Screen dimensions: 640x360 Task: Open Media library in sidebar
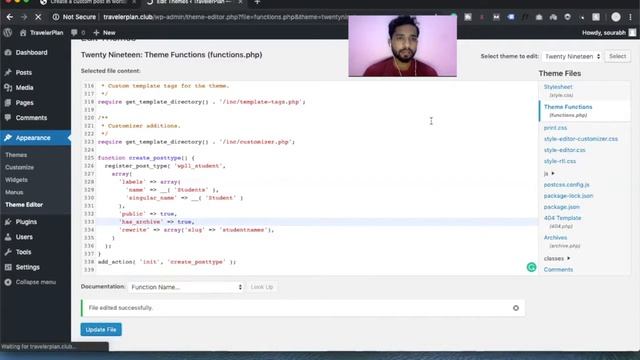(x=24, y=88)
